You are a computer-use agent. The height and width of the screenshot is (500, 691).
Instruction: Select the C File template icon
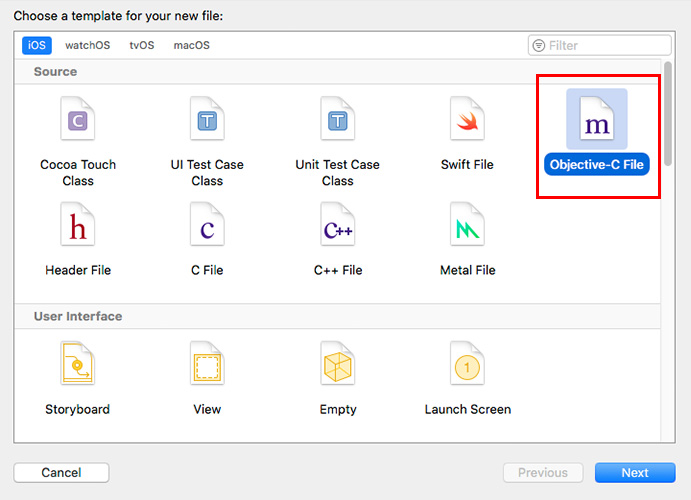pyautogui.click(x=207, y=224)
